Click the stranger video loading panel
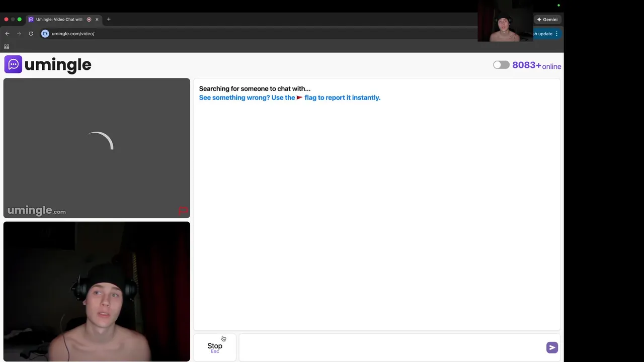The image size is (644, 362). coord(97,148)
